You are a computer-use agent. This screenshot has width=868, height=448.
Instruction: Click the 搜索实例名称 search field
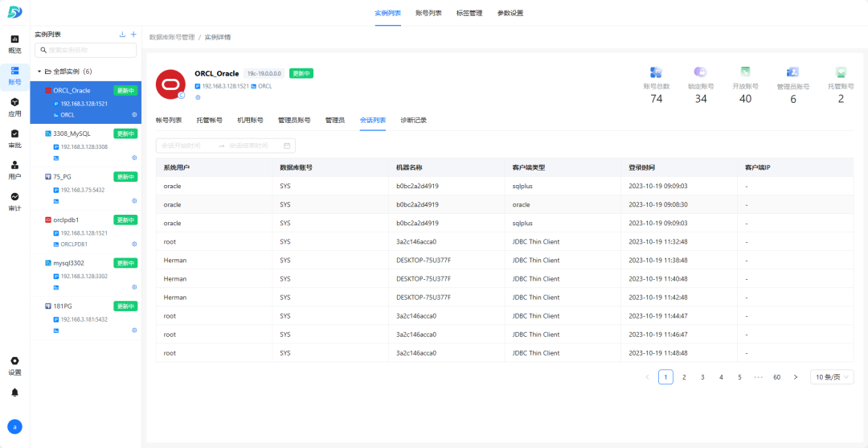tap(85, 51)
